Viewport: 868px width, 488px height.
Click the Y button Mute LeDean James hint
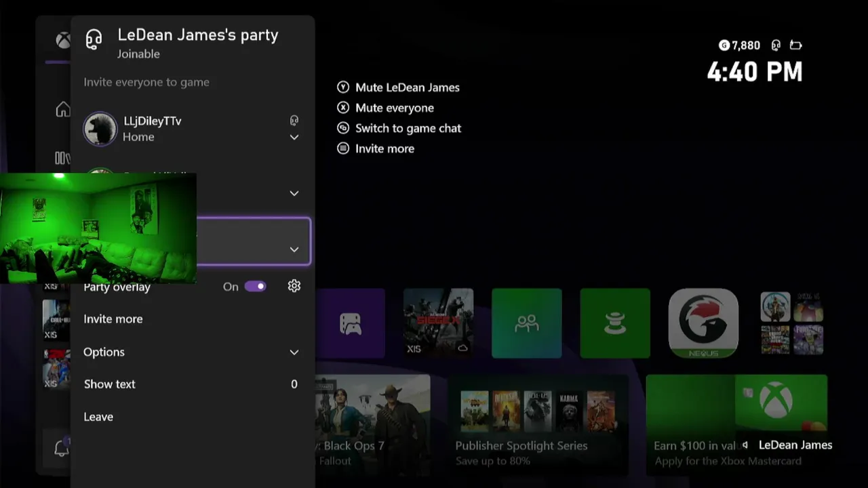[343, 87]
